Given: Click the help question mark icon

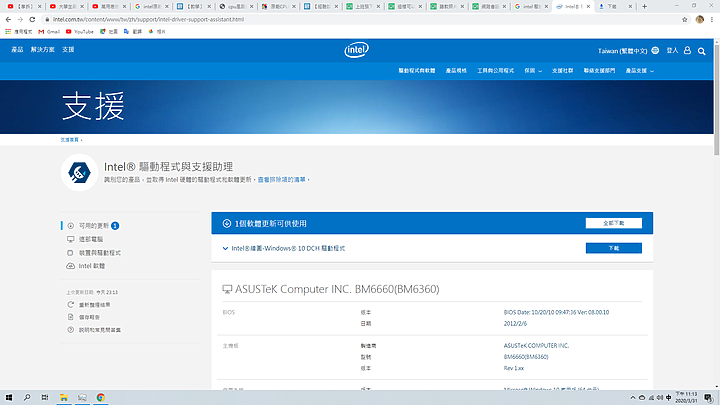Looking at the screenshot, I should [x=71, y=330].
